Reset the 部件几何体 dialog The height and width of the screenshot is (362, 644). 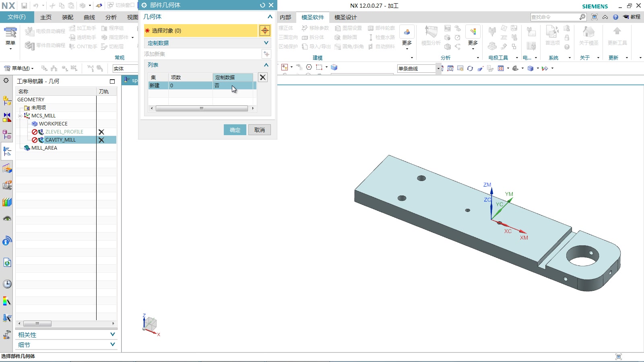pyautogui.click(x=262, y=5)
